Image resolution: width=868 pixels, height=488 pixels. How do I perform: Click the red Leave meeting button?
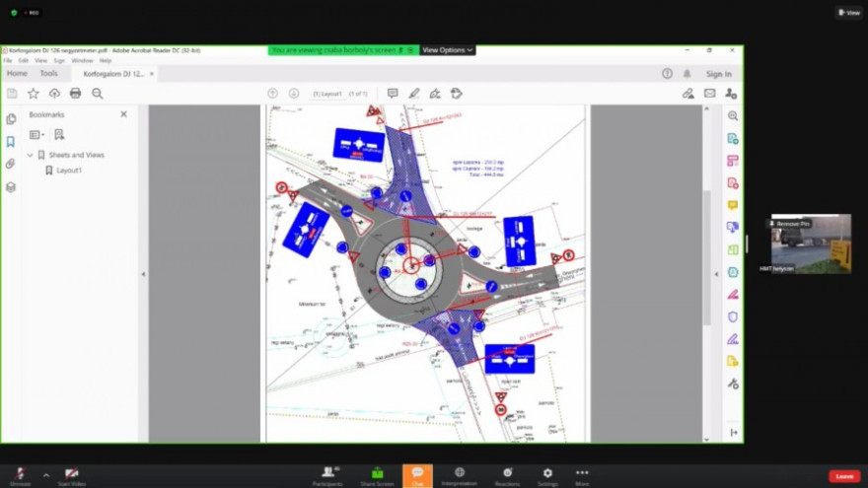pyautogui.click(x=843, y=476)
